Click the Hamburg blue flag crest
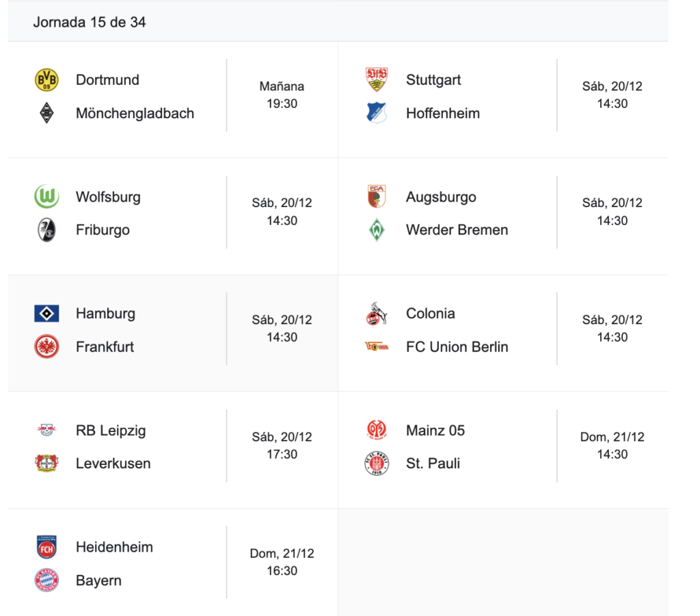Viewport: 700px width, 616px height. 46,314
